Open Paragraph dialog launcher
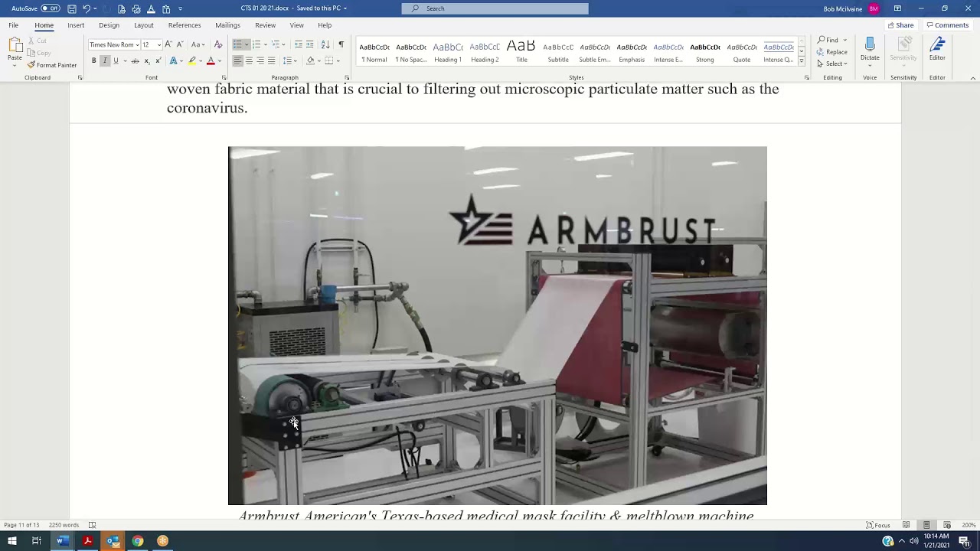 tap(347, 77)
